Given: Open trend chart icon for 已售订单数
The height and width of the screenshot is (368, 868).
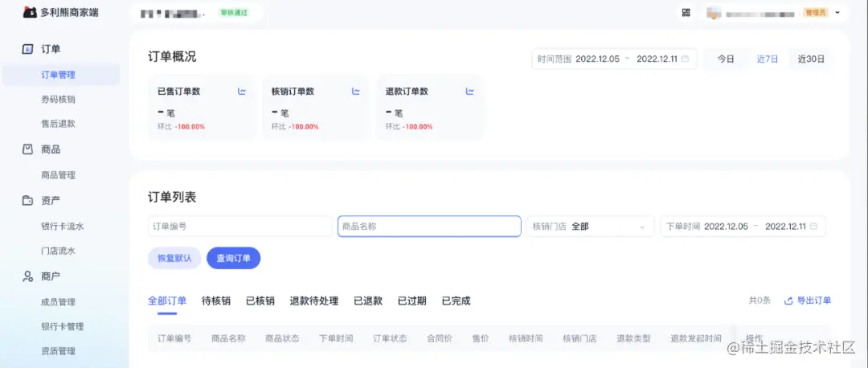Looking at the screenshot, I should pyautogui.click(x=242, y=92).
